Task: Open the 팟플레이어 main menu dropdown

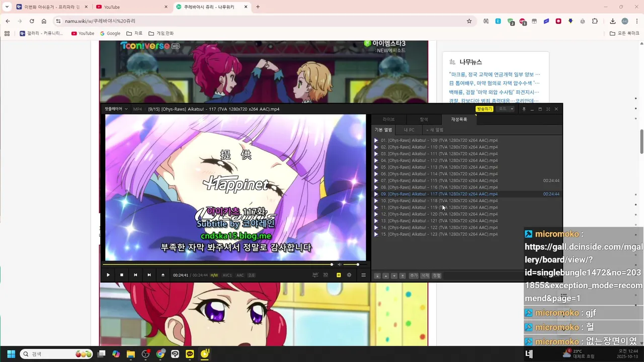Action: point(116,109)
